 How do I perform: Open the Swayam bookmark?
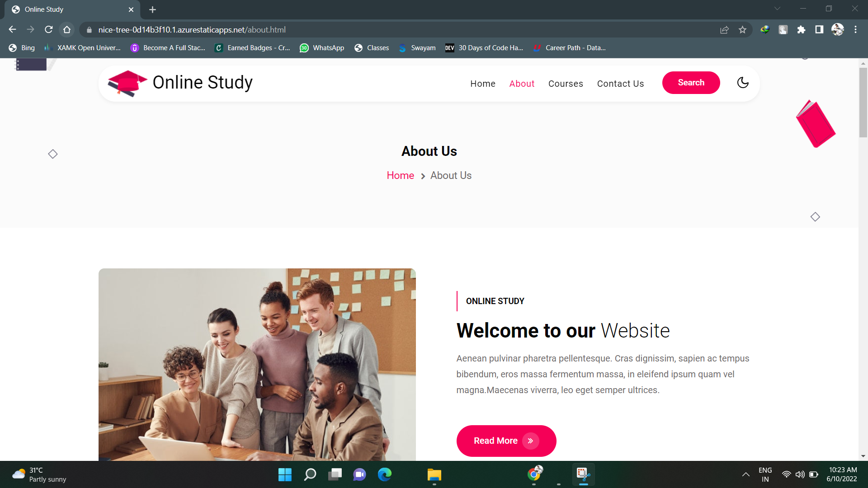(417, 48)
